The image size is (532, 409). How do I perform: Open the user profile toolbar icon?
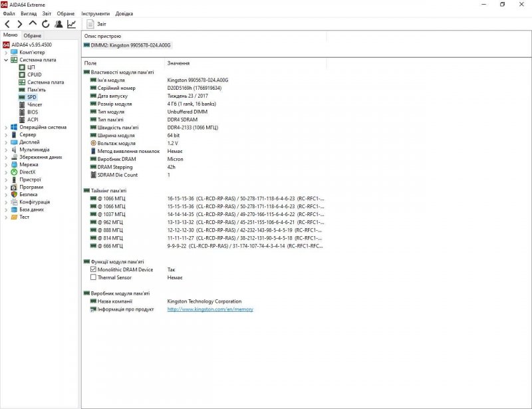pyautogui.click(x=59, y=24)
